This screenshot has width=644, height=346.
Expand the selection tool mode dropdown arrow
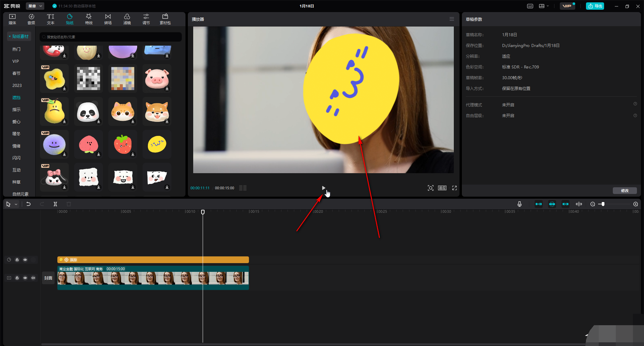tap(16, 204)
